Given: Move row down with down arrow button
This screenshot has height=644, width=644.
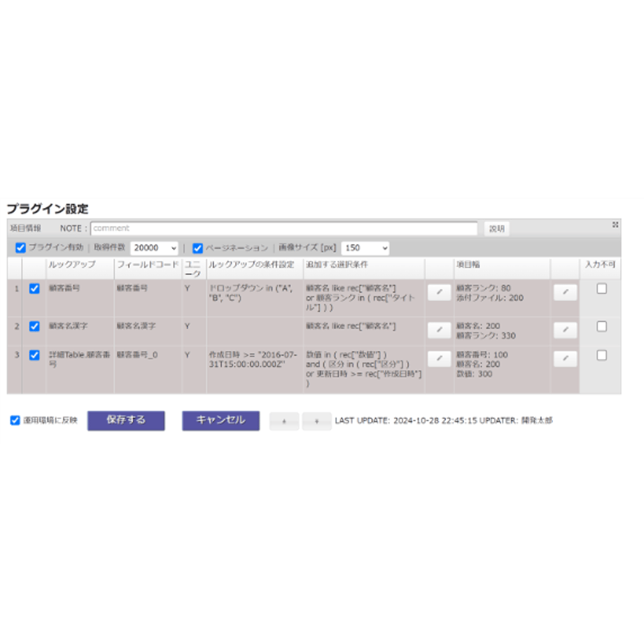Looking at the screenshot, I should tap(316, 421).
